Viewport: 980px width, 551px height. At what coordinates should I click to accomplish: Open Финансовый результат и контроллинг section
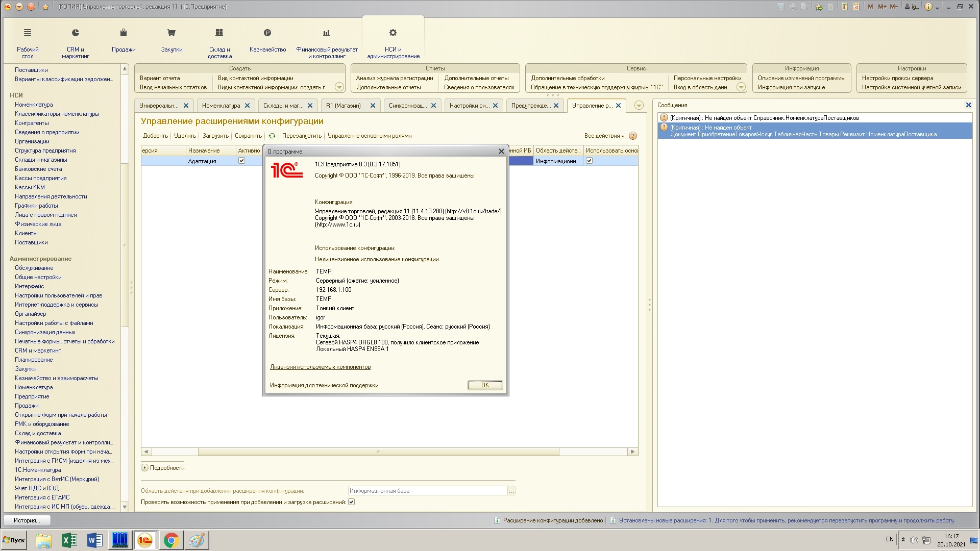(x=327, y=43)
